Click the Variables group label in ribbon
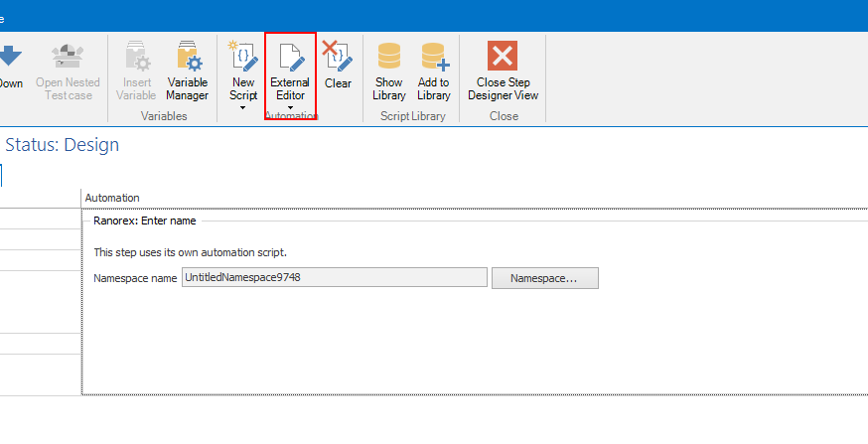 click(163, 116)
